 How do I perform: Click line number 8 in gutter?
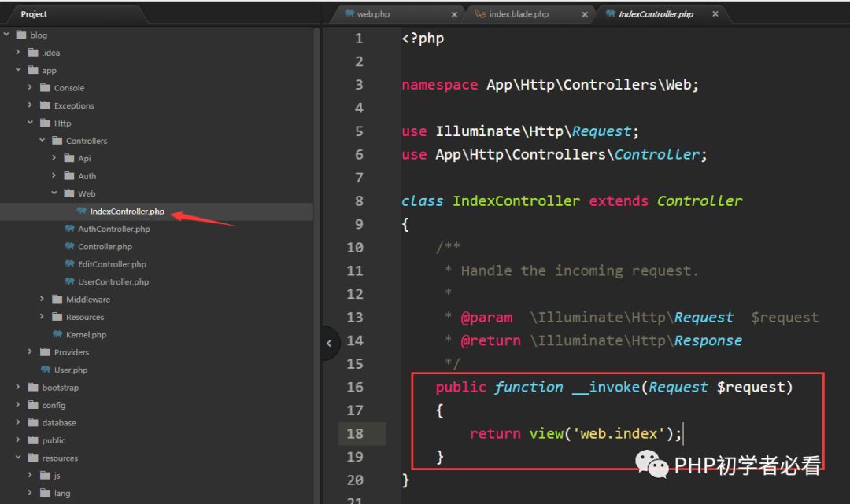pos(359,200)
